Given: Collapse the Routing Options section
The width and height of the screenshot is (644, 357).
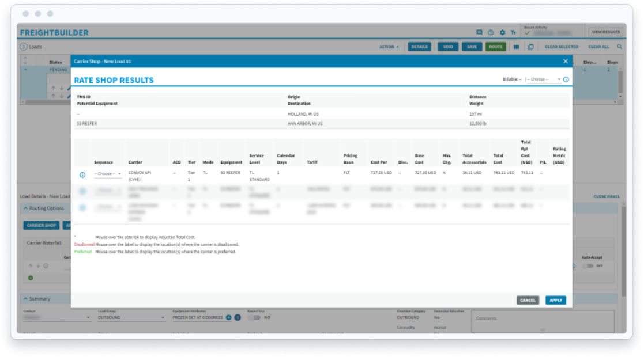Looking at the screenshot, I should tap(26, 208).
